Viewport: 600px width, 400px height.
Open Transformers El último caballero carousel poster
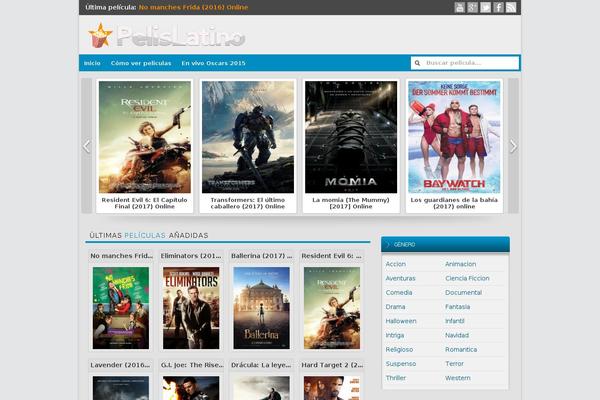click(x=248, y=137)
